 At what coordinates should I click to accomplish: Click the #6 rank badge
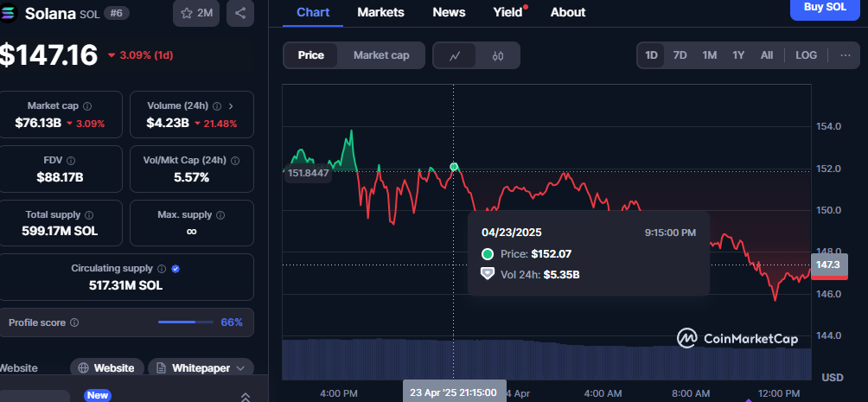pyautogui.click(x=116, y=13)
